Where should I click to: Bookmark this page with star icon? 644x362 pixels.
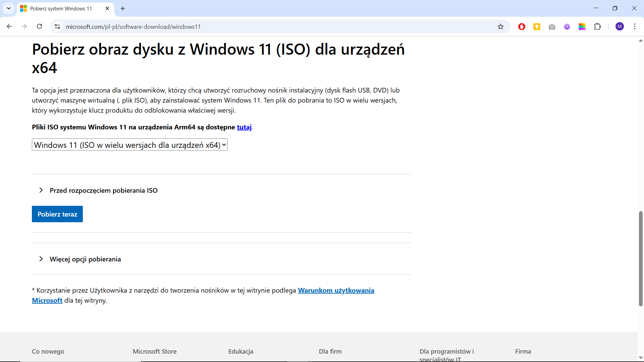[500, 26]
